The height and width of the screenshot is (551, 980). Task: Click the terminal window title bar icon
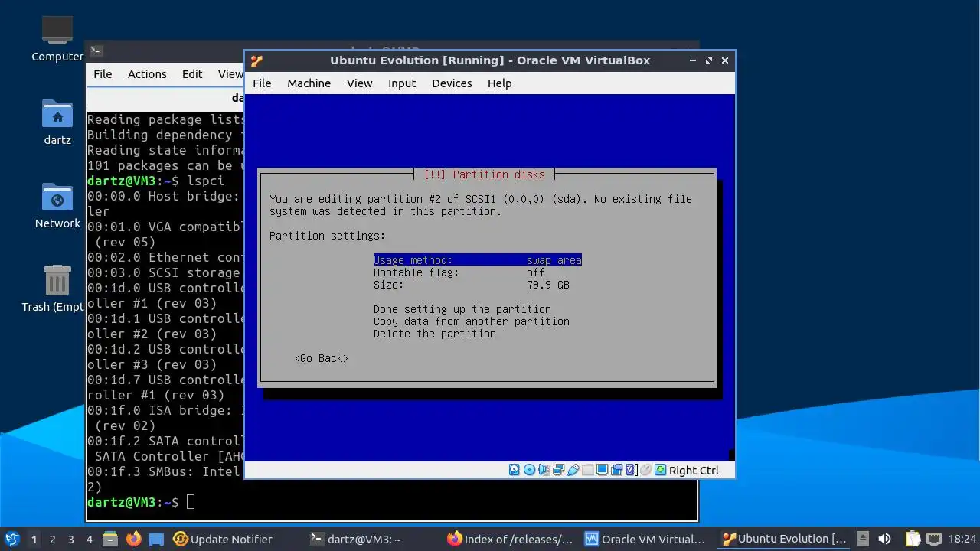click(x=96, y=51)
